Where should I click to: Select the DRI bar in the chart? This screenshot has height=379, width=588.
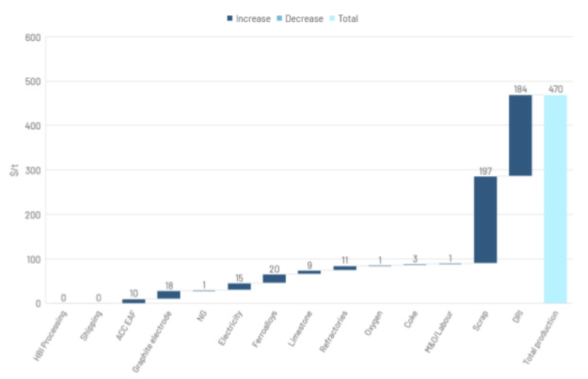tap(520, 136)
